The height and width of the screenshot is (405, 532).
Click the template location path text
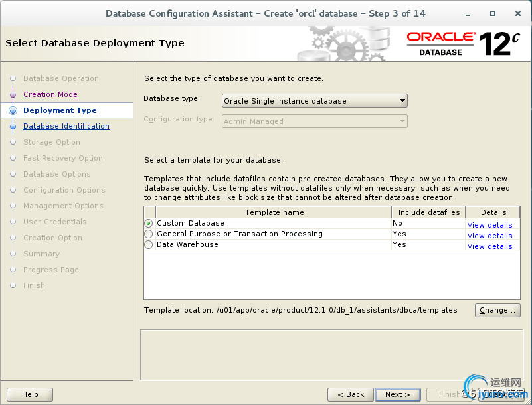tap(337, 310)
